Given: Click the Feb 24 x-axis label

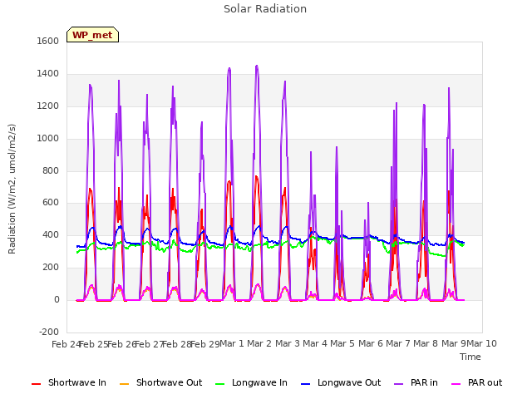Looking at the screenshot, I should pyautogui.click(x=66, y=344).
